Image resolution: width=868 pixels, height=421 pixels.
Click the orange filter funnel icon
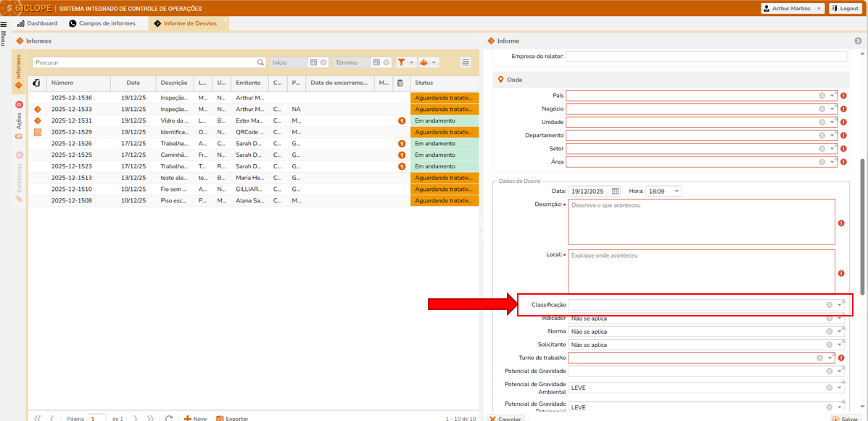point(401,62)
